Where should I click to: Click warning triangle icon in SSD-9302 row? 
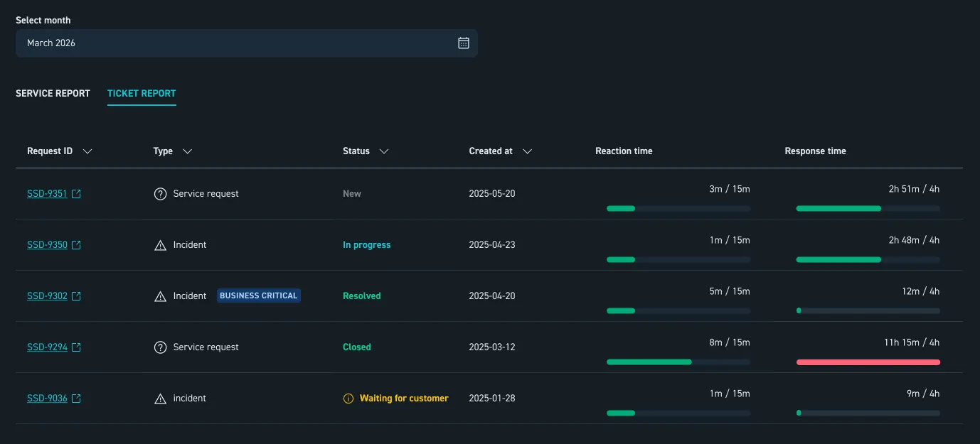click(x=160, y=296)
